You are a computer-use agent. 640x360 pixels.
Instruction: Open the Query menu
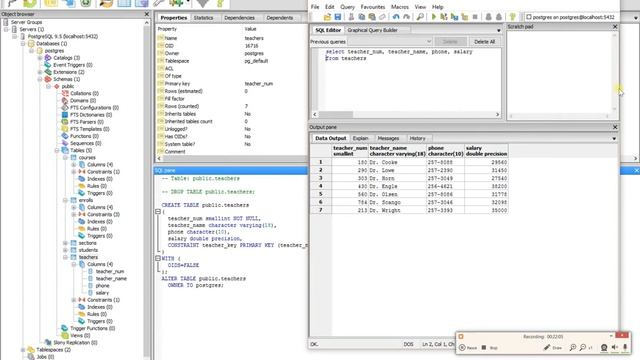coord(347,7)
